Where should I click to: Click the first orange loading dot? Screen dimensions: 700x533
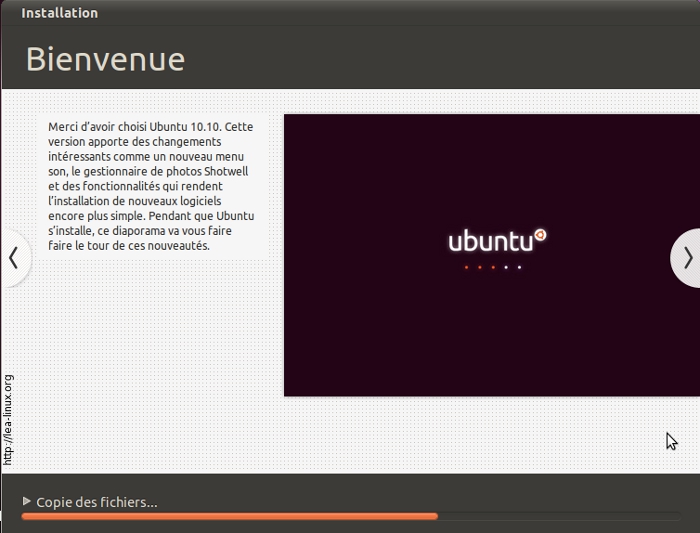(466, 267)
